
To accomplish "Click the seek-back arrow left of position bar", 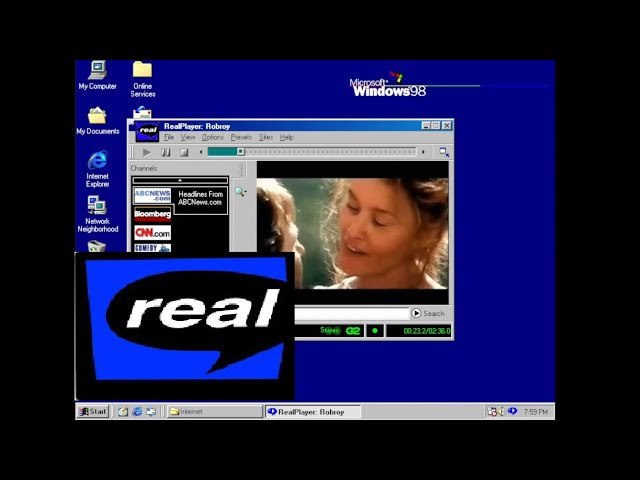I will [x=201, y=152].
